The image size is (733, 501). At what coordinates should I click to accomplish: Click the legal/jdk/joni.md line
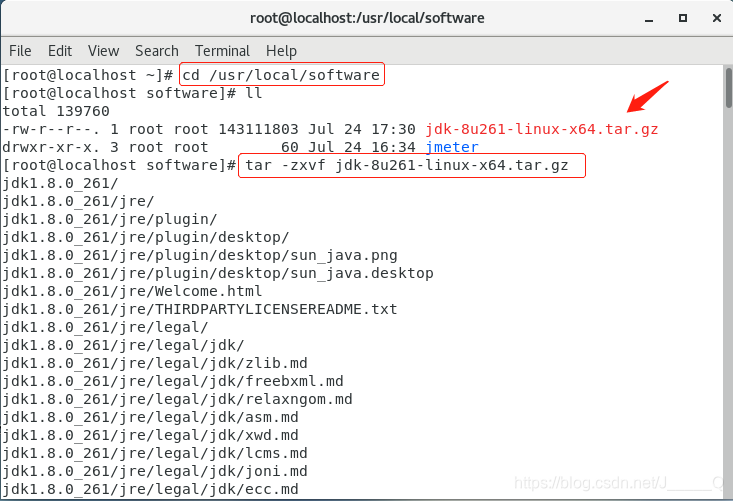[155, 471]
